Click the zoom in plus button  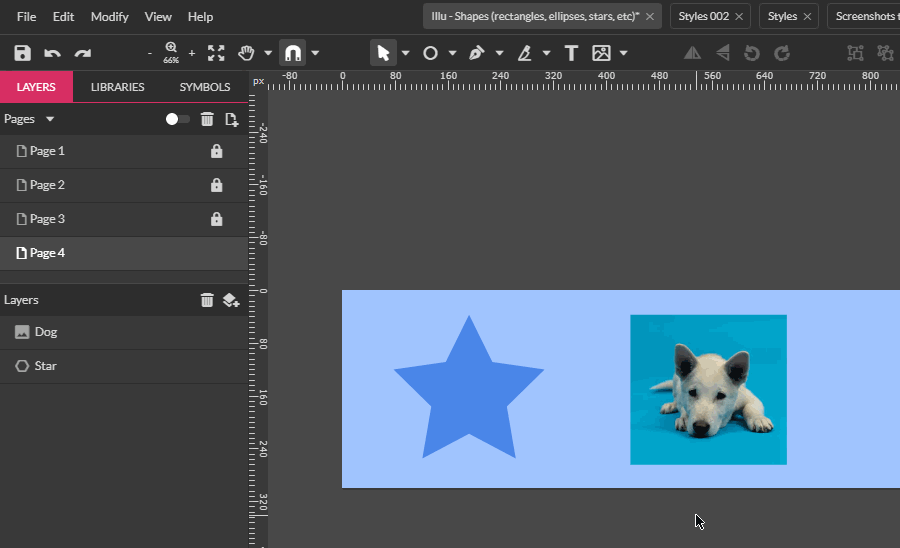tap(192, 53)
